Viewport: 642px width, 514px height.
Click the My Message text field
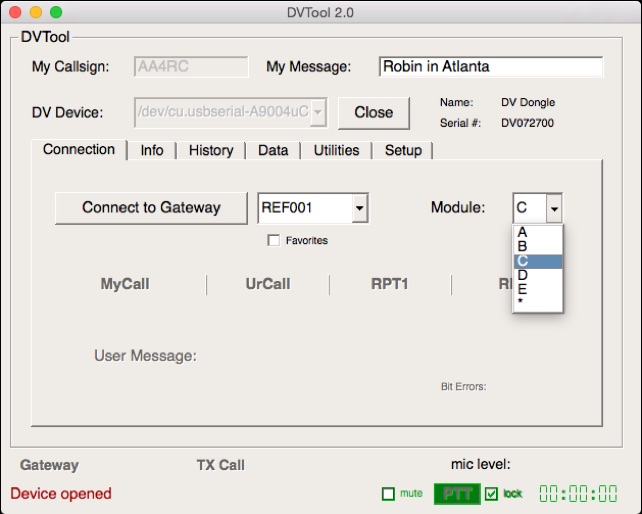490,67
